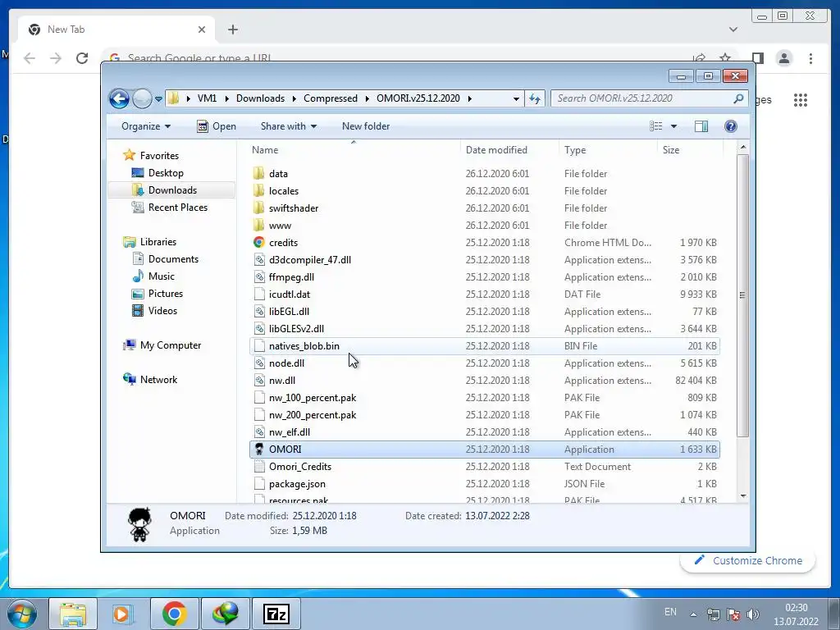840x630 pixels.
Task: Open Videos library
Action: pyautogui.click(x=162, y=311)
